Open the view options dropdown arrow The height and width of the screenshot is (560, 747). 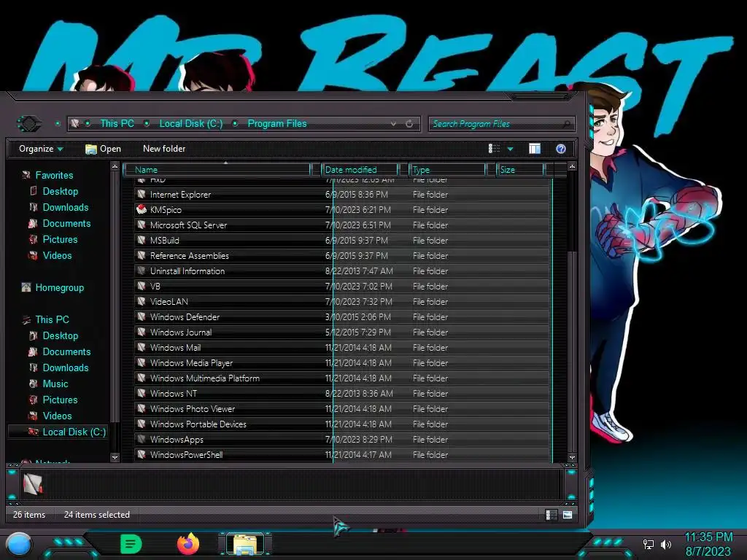510,149
